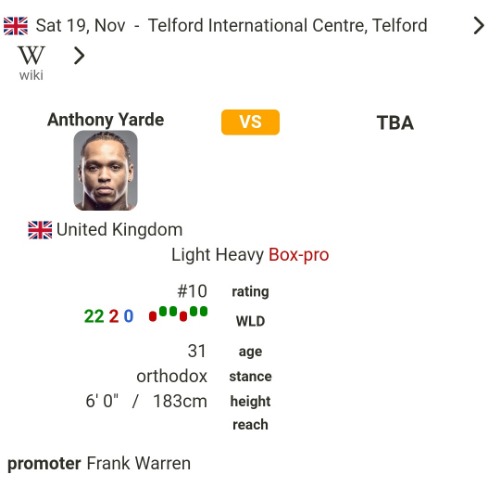This screenshot has height=487, width=500.
Task: Select the blue 0 draws number
Action: pos(129,316)
